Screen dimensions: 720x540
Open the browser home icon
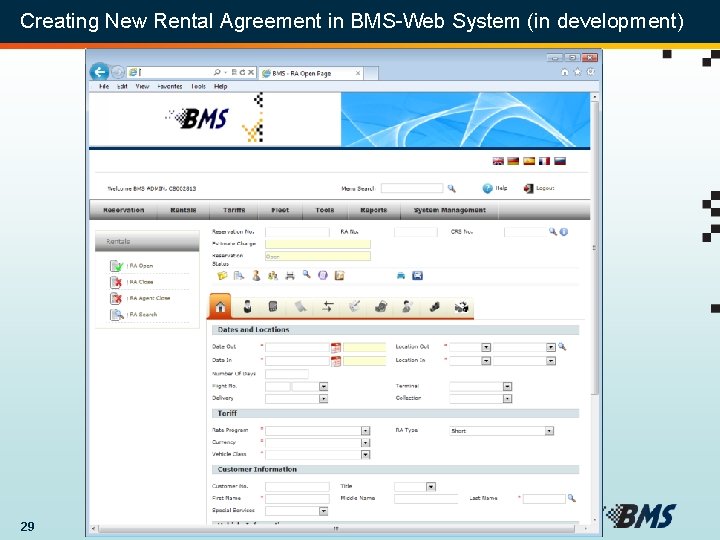(x=565, y=72)
